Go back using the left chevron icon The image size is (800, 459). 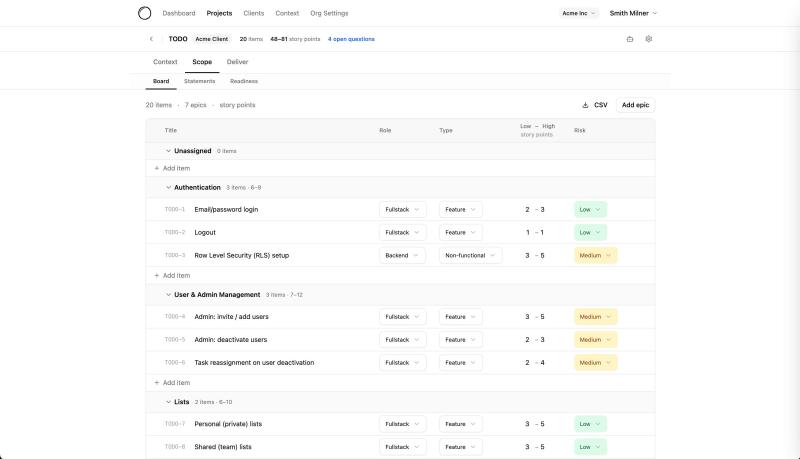151,39
